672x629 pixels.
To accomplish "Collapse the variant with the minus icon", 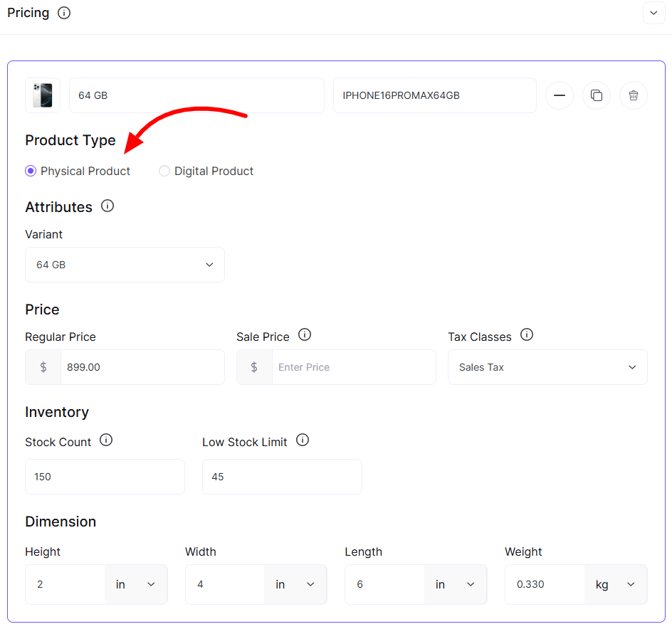I will pos(560,95).
